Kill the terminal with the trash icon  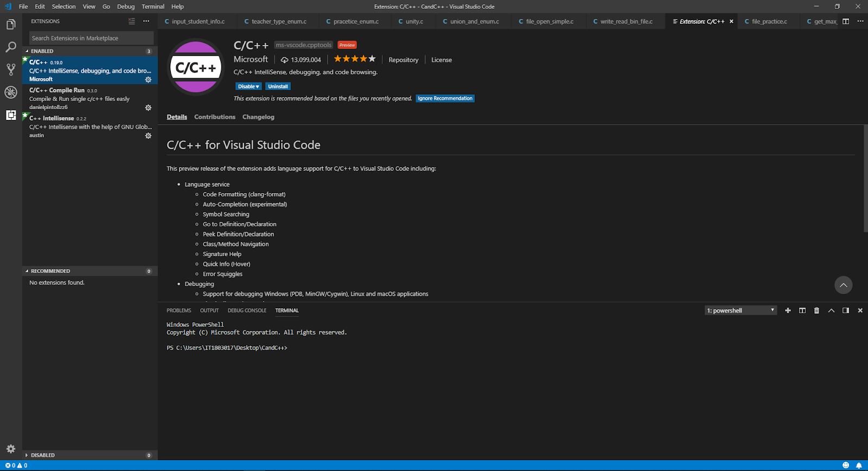pos(816,310)
